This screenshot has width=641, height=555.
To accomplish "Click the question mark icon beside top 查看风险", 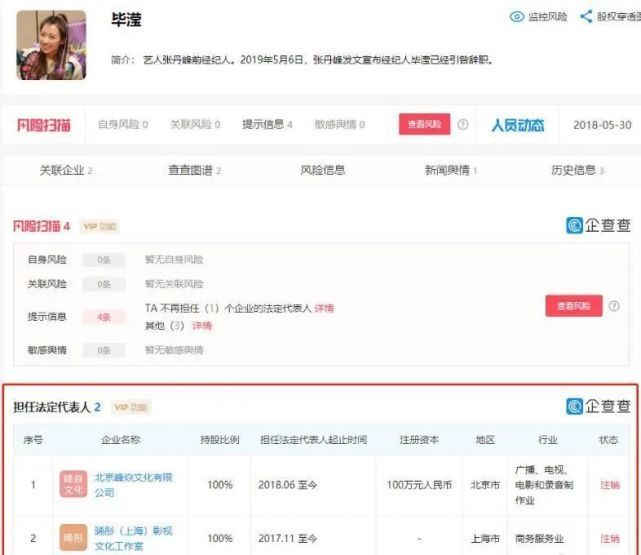I will 463,124.
